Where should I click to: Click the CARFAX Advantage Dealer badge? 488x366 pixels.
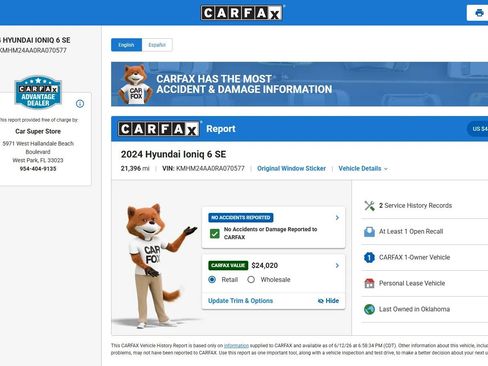click(x=38, y=93)
